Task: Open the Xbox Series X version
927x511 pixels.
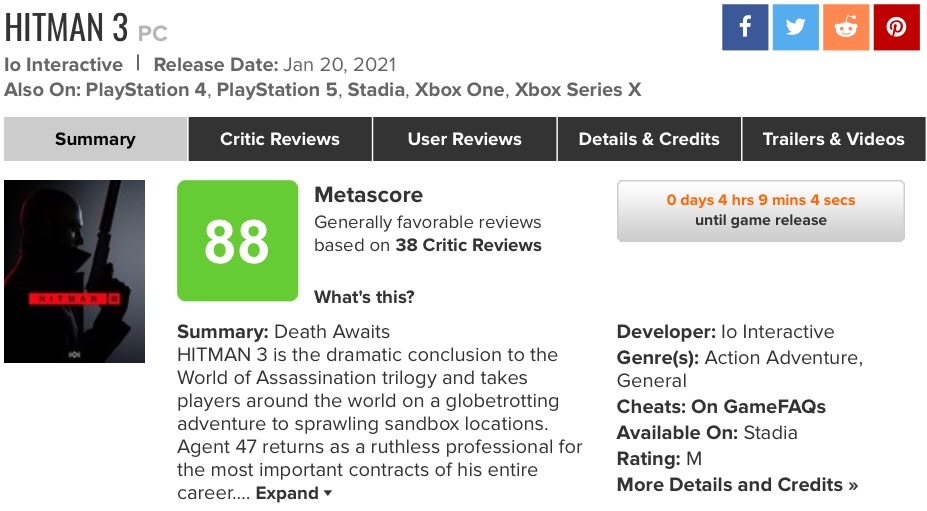Action: point(577,90)
